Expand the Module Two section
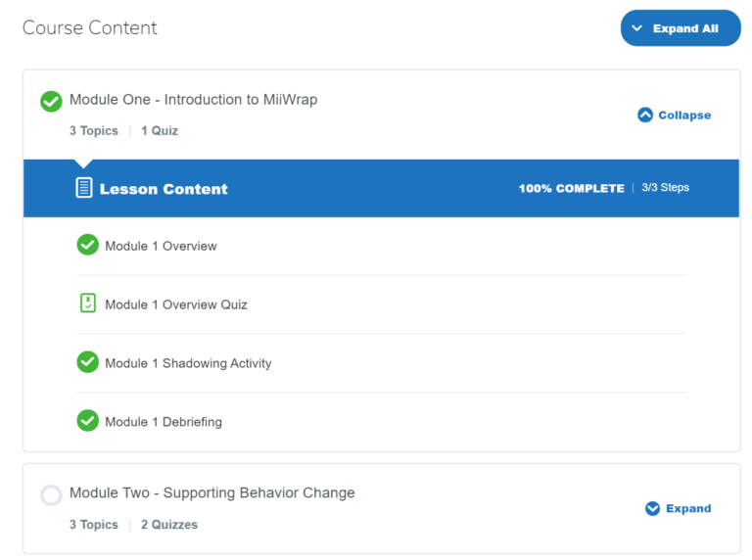 tap(679, 508)
